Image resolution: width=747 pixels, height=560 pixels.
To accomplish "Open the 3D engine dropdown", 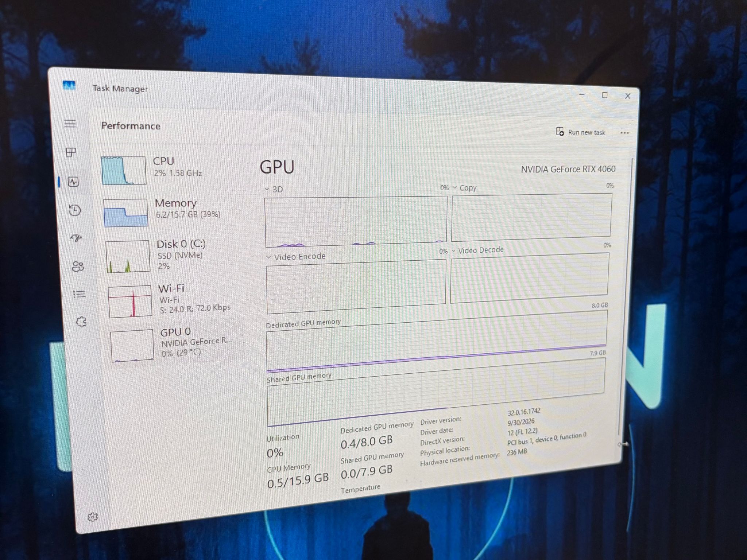I will click(x=274, y=189).
